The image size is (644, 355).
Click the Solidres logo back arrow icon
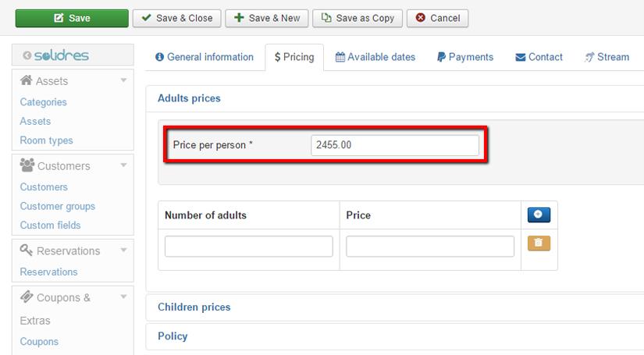coord(27,55)
